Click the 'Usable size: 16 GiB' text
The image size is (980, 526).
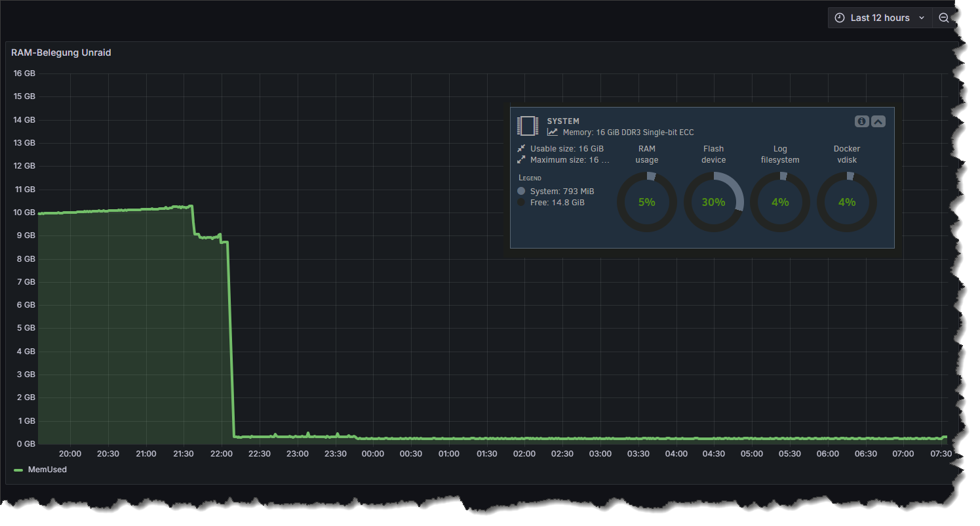(x=567, y=149)
